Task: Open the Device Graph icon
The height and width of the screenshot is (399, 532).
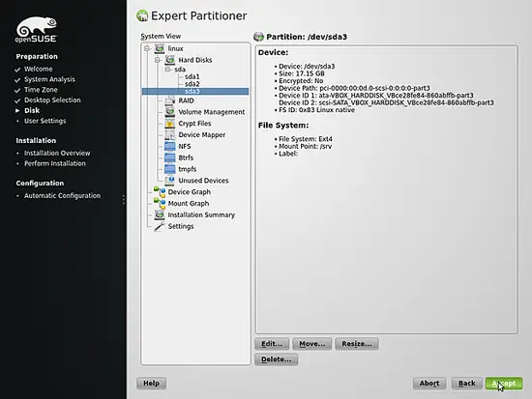Action: 160,191
